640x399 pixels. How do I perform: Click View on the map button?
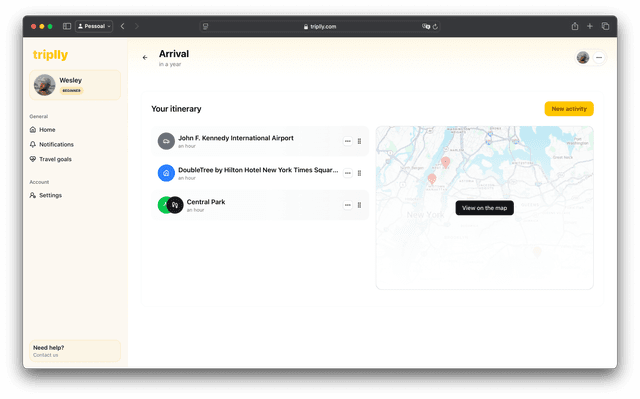point(484,208)
